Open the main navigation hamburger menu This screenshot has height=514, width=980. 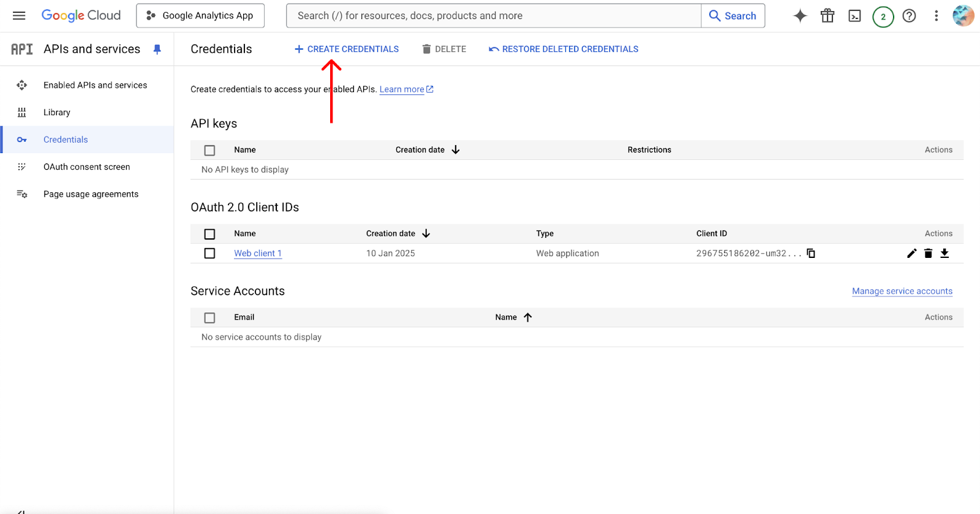[19, 16]
